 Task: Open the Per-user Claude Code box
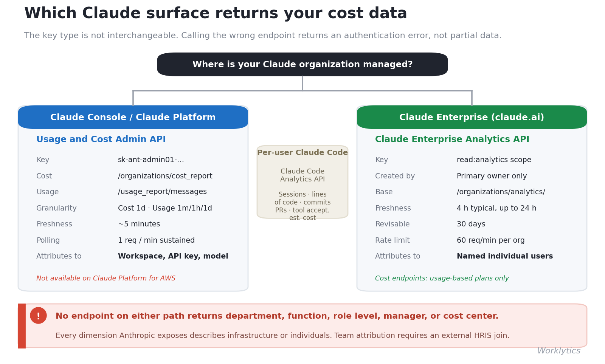click(302, 182)
